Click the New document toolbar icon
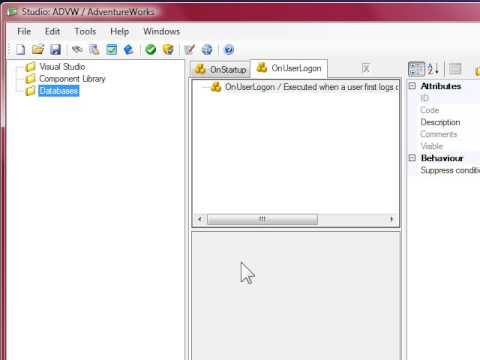 [21, 50]
